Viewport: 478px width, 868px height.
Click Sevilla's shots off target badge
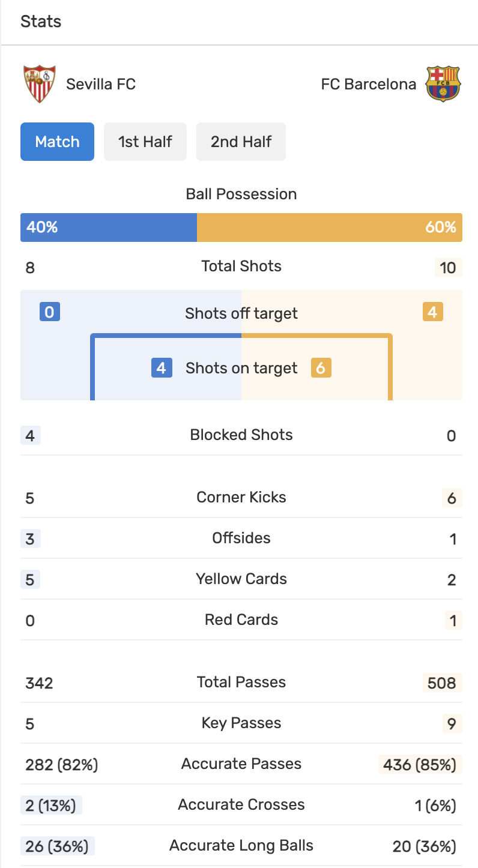click(x=50, y=312)
